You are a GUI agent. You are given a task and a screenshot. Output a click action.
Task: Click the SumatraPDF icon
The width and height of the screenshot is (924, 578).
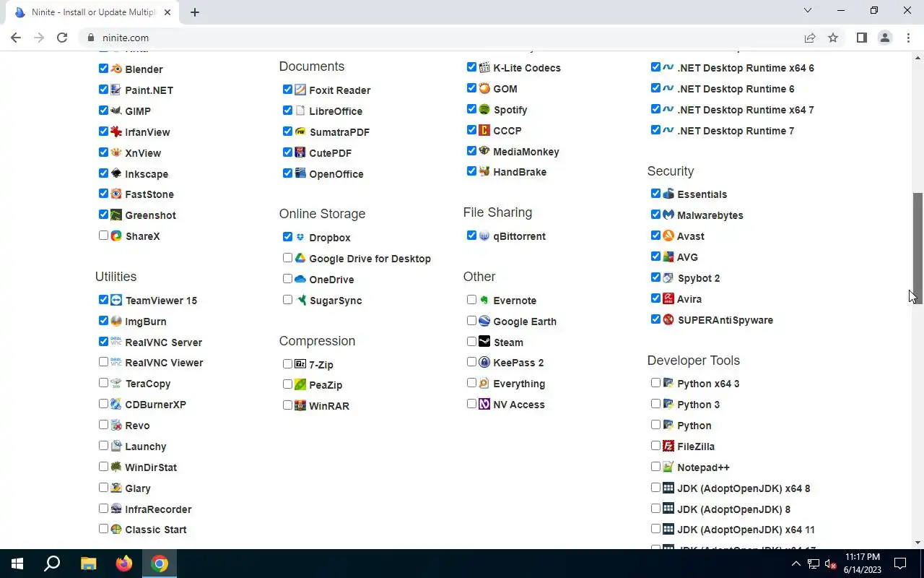(300, 131)
